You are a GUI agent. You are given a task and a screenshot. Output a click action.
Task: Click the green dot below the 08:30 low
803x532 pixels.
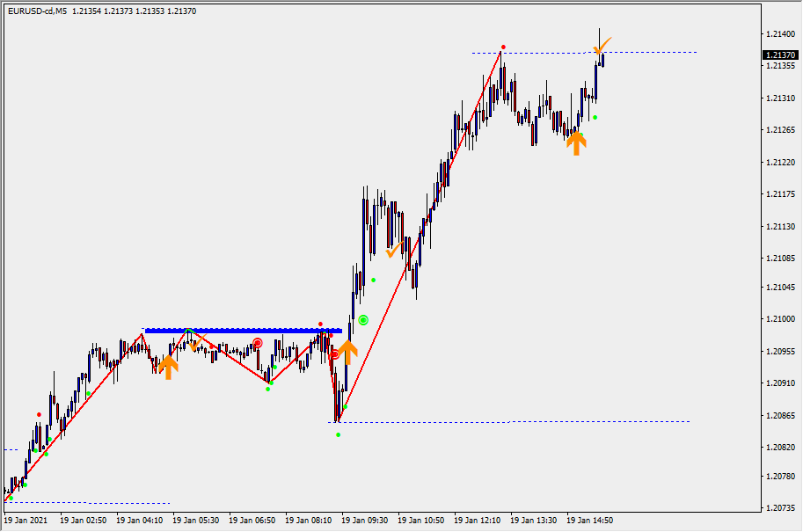point(338,434)
